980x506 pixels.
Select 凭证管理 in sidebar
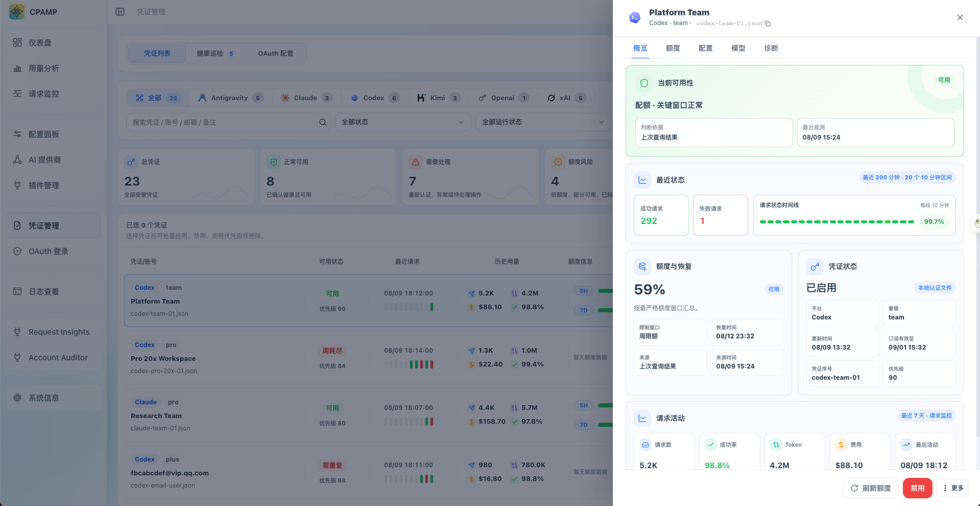pos(53,226)
